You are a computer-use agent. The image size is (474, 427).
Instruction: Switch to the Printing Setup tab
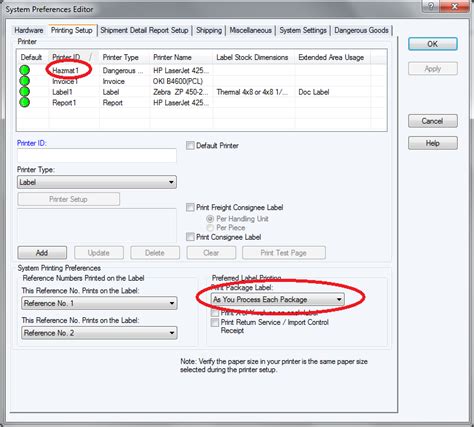point(72,30)
